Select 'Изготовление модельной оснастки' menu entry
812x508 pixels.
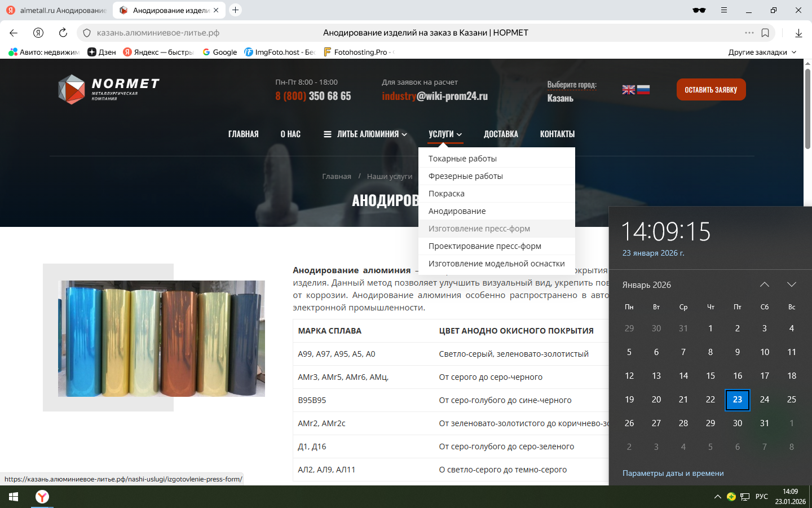point(497,264)
